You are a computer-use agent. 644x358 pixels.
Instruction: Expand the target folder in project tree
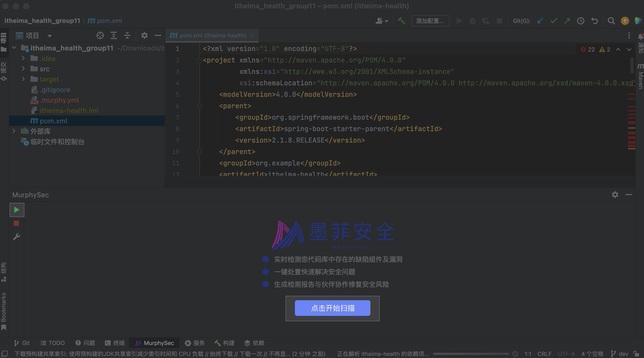(23, 80)
